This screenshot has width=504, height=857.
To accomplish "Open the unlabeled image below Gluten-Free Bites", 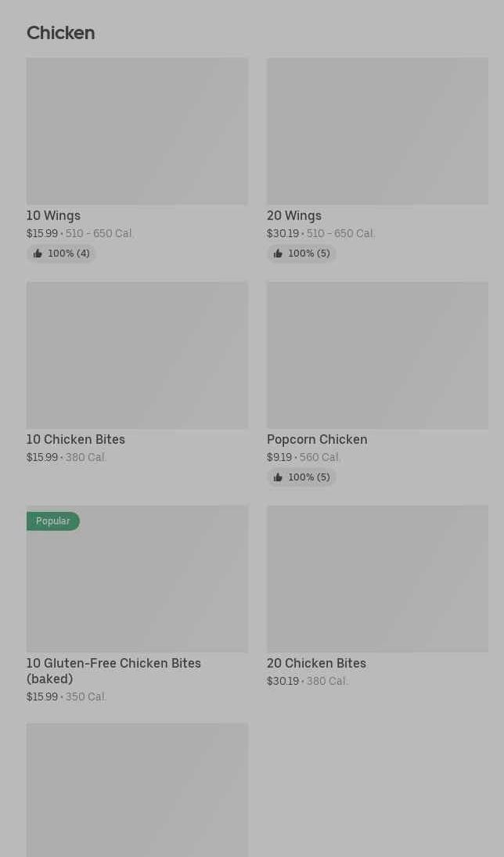I will click(137, 789).
